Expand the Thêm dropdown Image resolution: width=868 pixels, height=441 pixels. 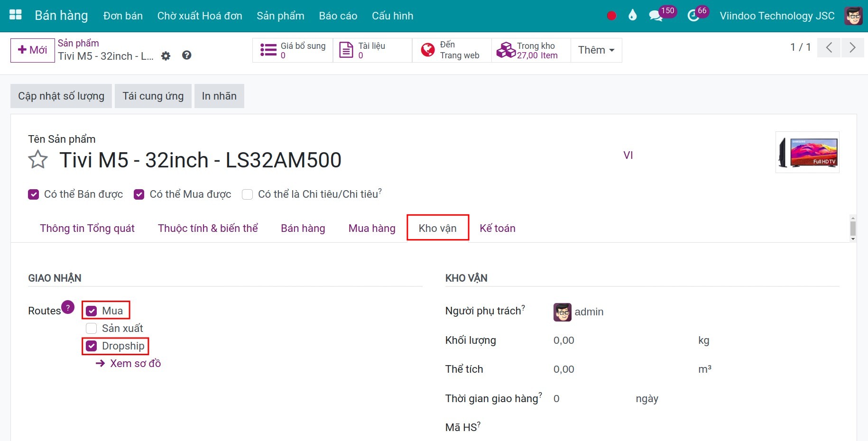[x=596, y=50]
